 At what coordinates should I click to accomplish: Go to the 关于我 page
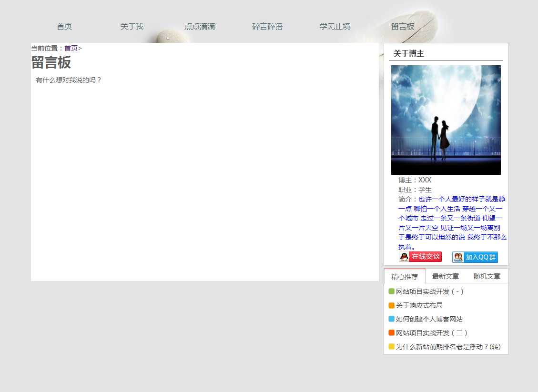point(132,27)
